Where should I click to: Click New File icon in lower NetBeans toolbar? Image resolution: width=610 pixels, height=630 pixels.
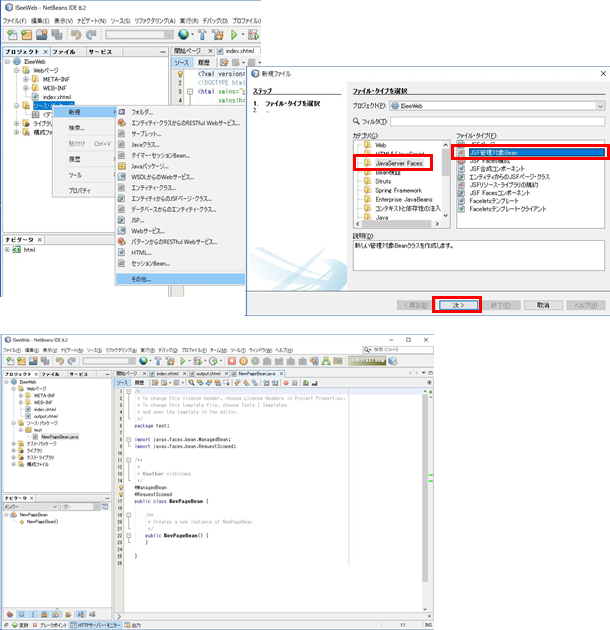tap(10, 361)
